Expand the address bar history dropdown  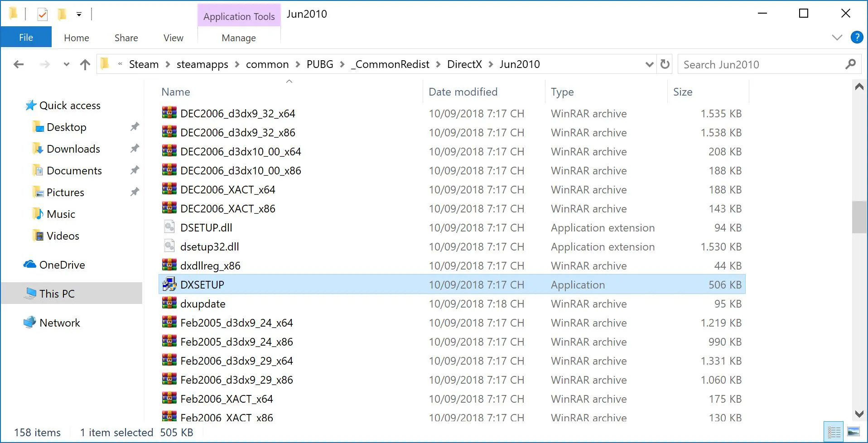(x=649, y=65)
